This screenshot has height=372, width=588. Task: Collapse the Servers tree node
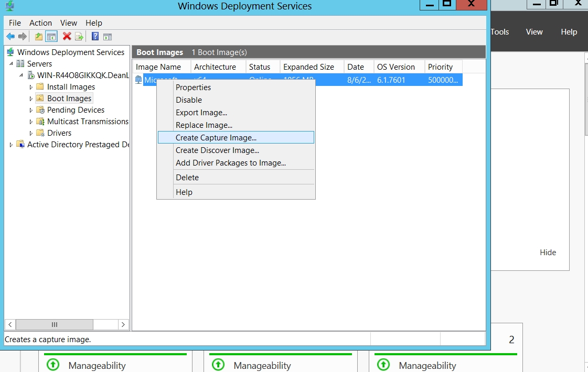[11, 64]
